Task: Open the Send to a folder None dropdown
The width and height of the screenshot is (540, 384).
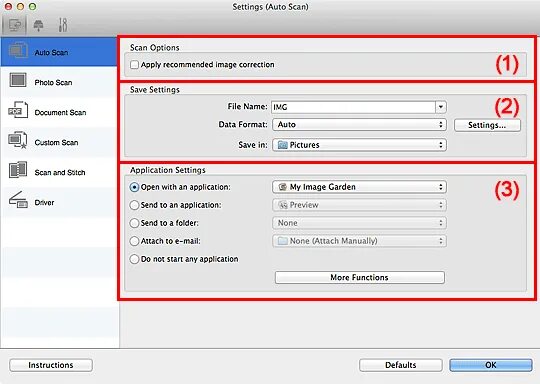Action: (359, 223)
